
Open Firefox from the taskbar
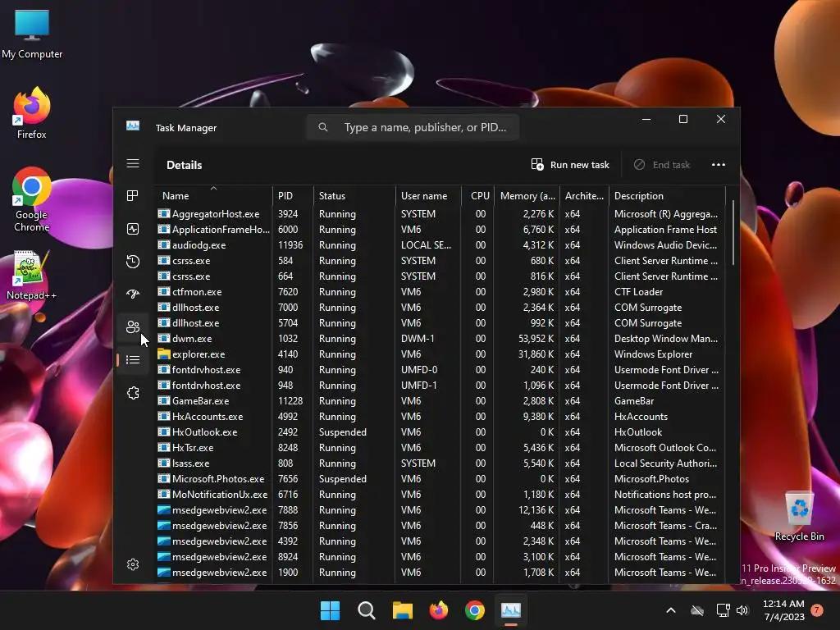(439, 610)
